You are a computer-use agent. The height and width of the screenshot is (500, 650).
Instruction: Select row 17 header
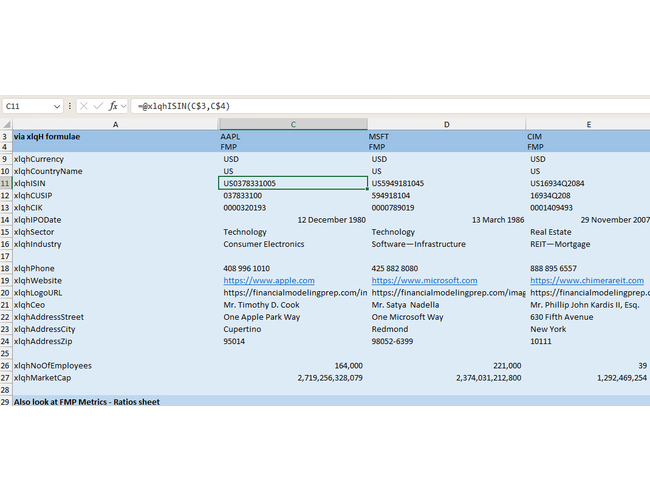click(x=5, y=256)
